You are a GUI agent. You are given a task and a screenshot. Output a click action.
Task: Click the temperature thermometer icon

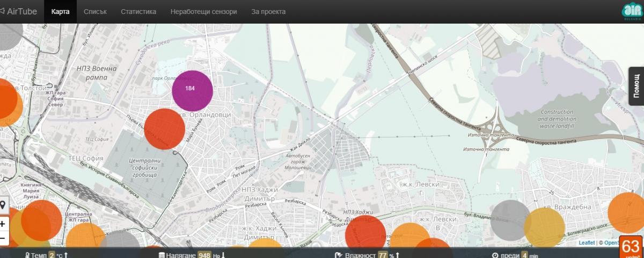27,254
